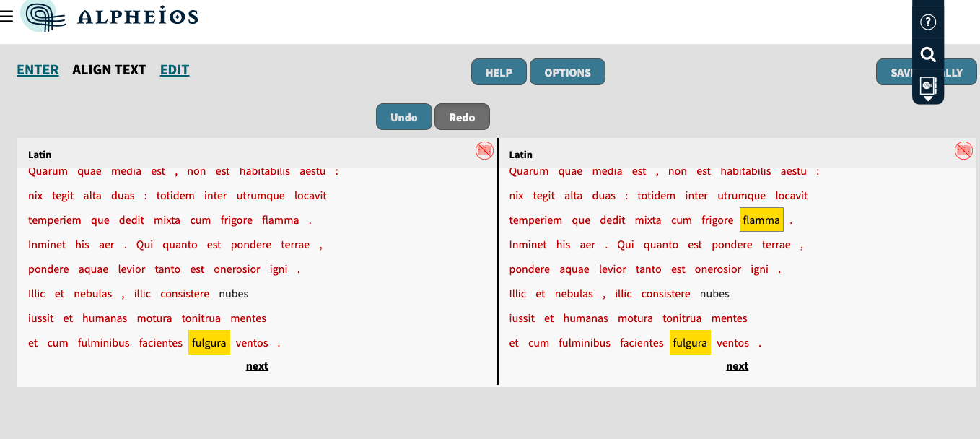Image resolution: width=980 pixels, height=439 pixels.
Task: Go to the next segment in the right panel
Action: point(737,366)
